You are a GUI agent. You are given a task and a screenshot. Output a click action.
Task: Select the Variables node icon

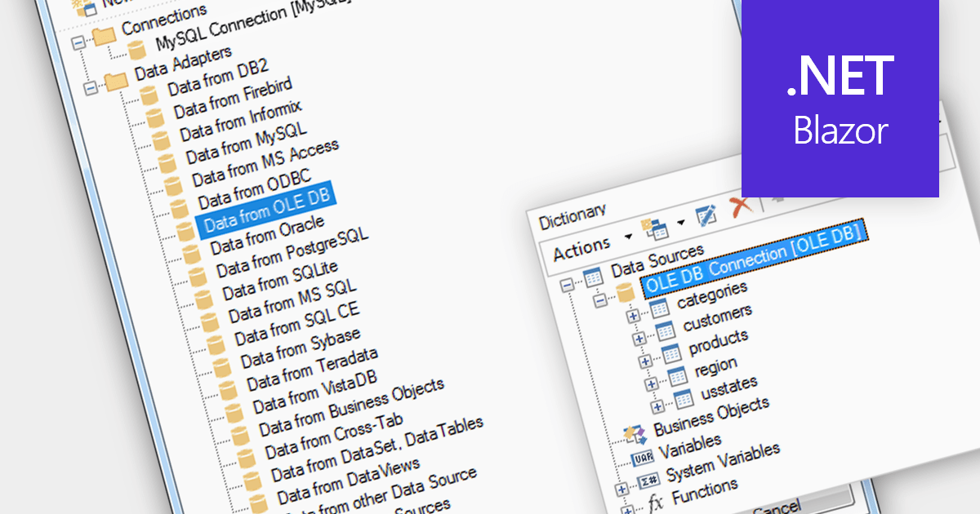click(x=643, y=455)
